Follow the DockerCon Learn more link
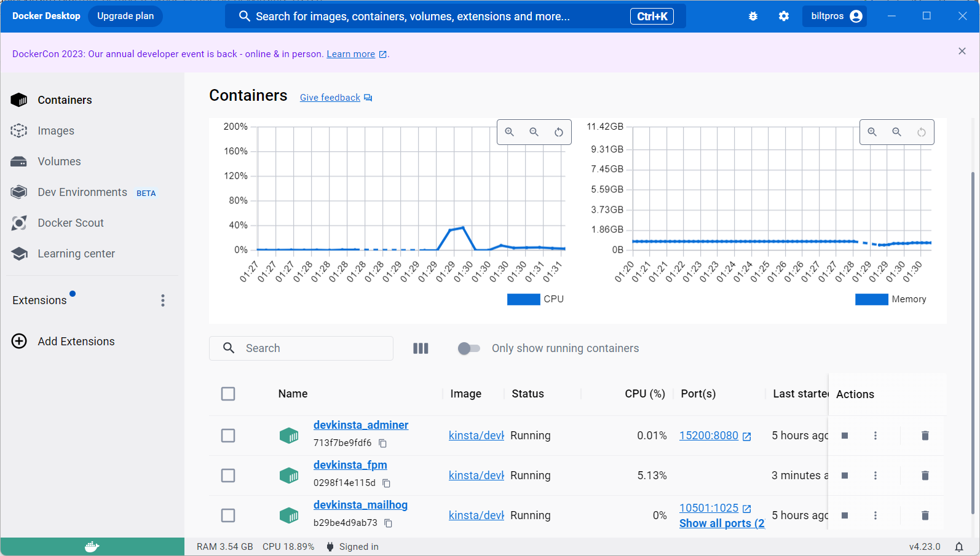 [351, 54]
